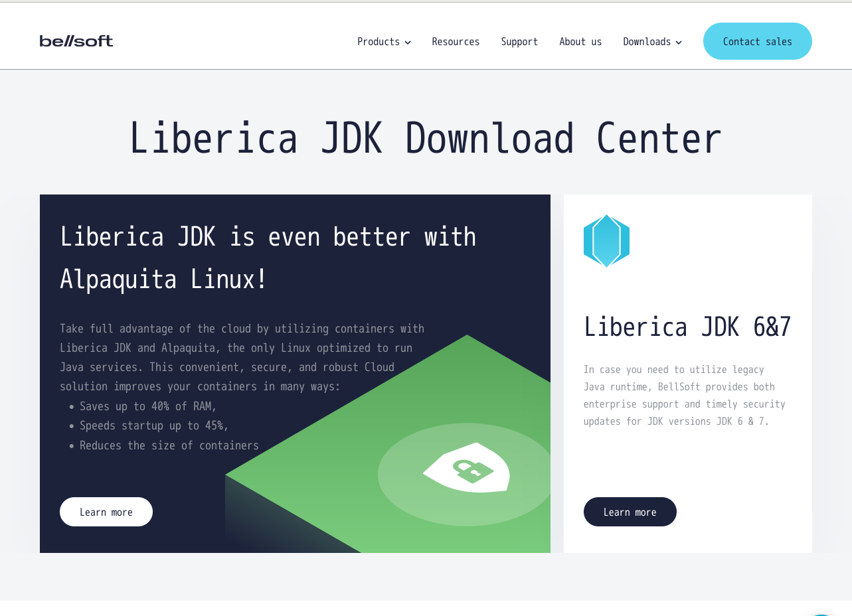Expand the Downloads dropdown menu

[x=647, y=42]
